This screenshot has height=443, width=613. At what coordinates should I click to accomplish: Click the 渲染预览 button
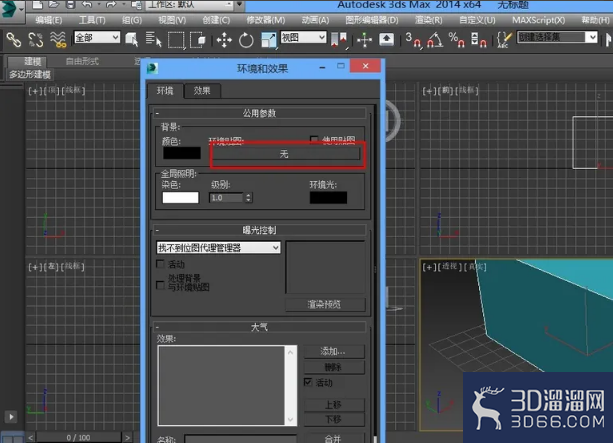click(x=325, y=304)
